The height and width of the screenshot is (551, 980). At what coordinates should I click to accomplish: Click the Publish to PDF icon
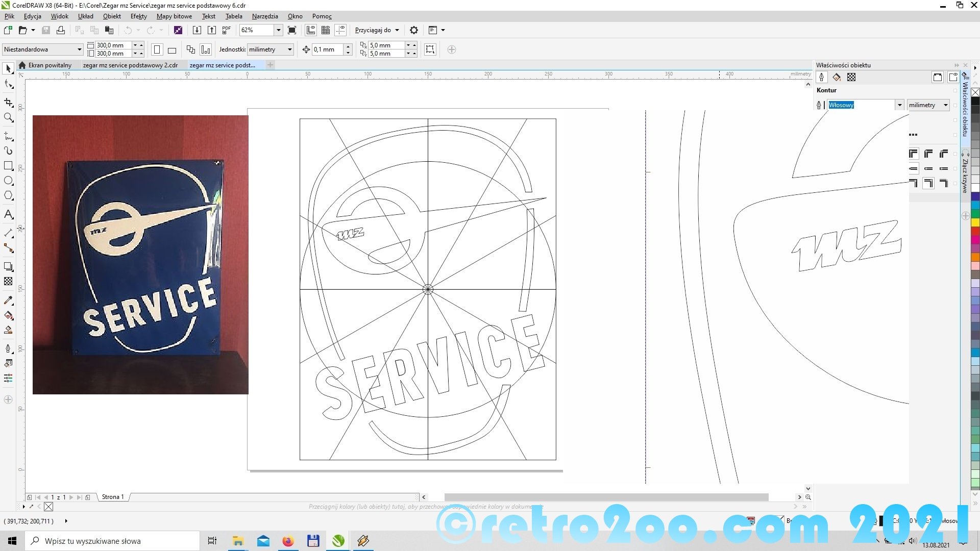pos(227,30)
